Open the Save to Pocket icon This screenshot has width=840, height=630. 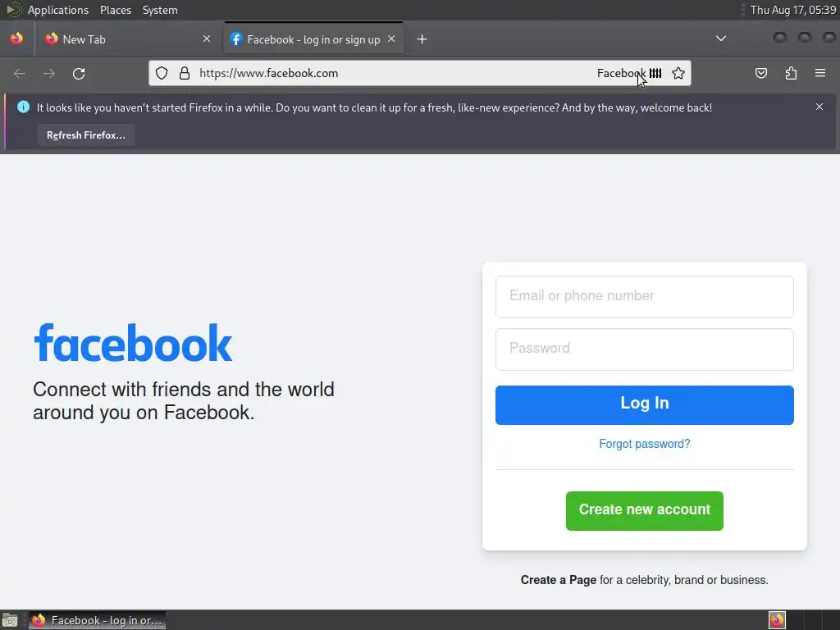pyautogui.click(x=760, y=73)
